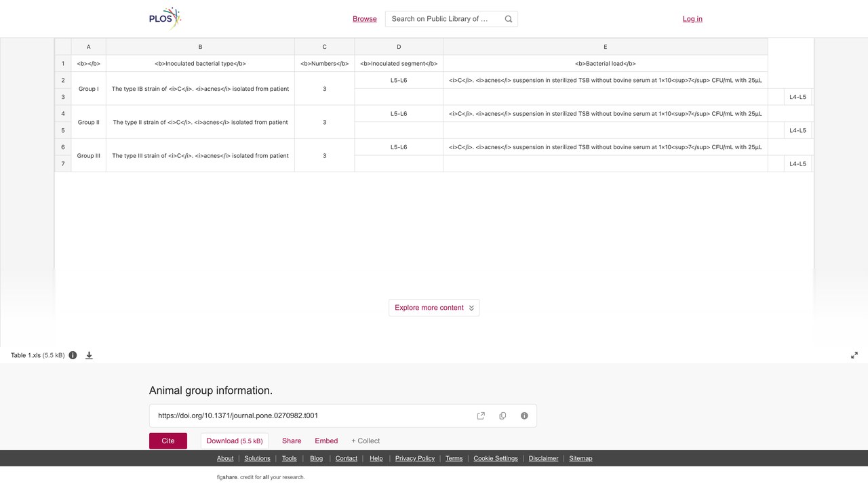The height and width of the screenshot is (488, 868).
Task: Open Solutions footer link
Action: (x=257, y=458)
